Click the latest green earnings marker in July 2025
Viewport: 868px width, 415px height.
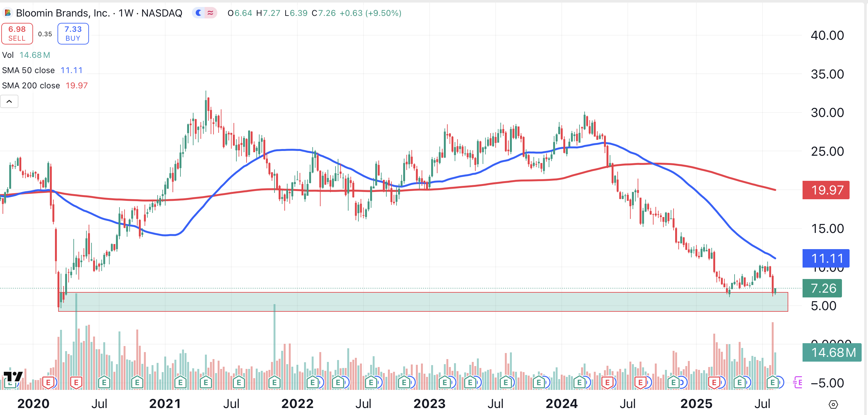coord(772,383)
